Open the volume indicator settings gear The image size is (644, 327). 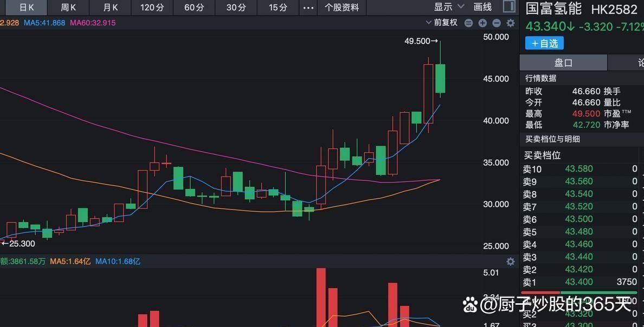pos(510,261)
